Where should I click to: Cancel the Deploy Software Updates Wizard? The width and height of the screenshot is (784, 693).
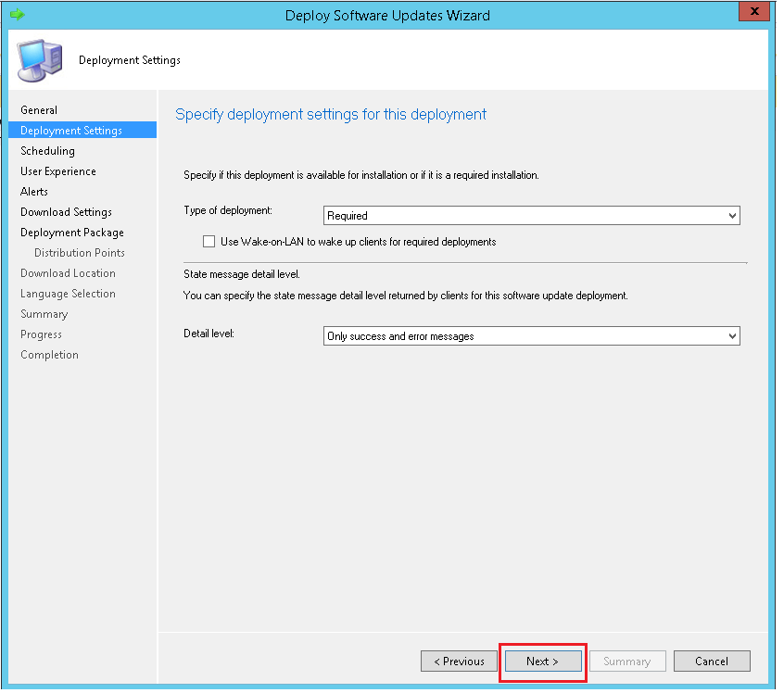pyautogui.click(x=712, y=661)
